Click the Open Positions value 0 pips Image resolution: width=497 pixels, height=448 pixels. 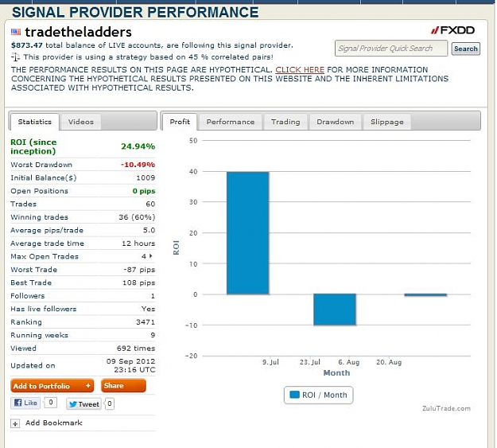[144, 191]
